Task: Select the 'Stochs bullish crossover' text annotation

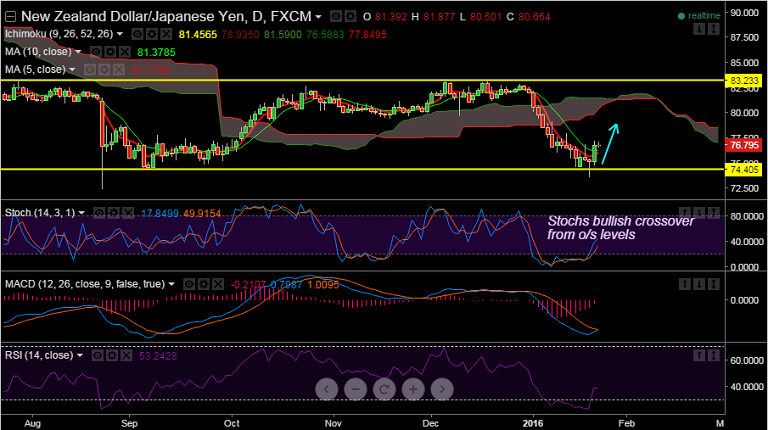Action: tap(621, 228)
